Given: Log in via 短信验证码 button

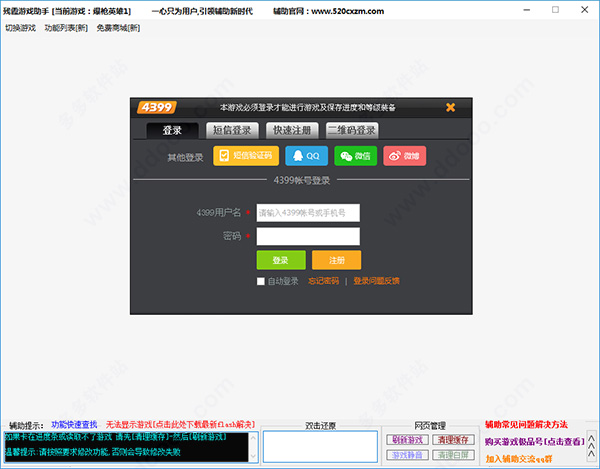Looking at the screenshot, I should [246, 156].
